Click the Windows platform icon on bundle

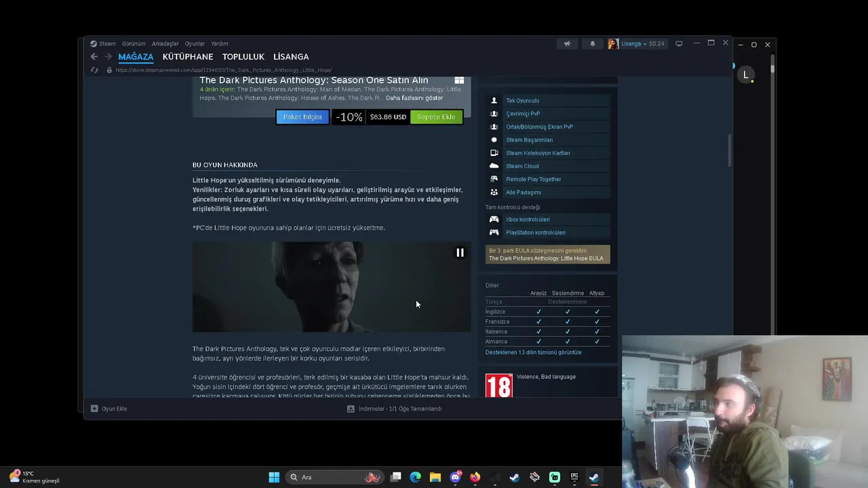coord(459,80)
